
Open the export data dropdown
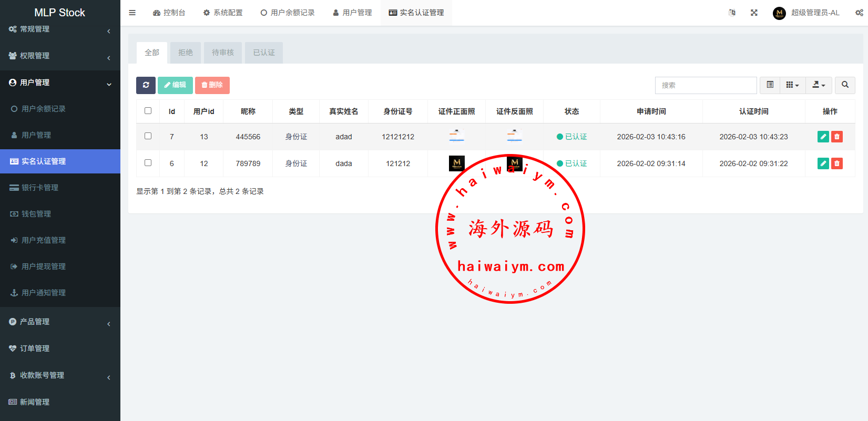click(819, 85)
